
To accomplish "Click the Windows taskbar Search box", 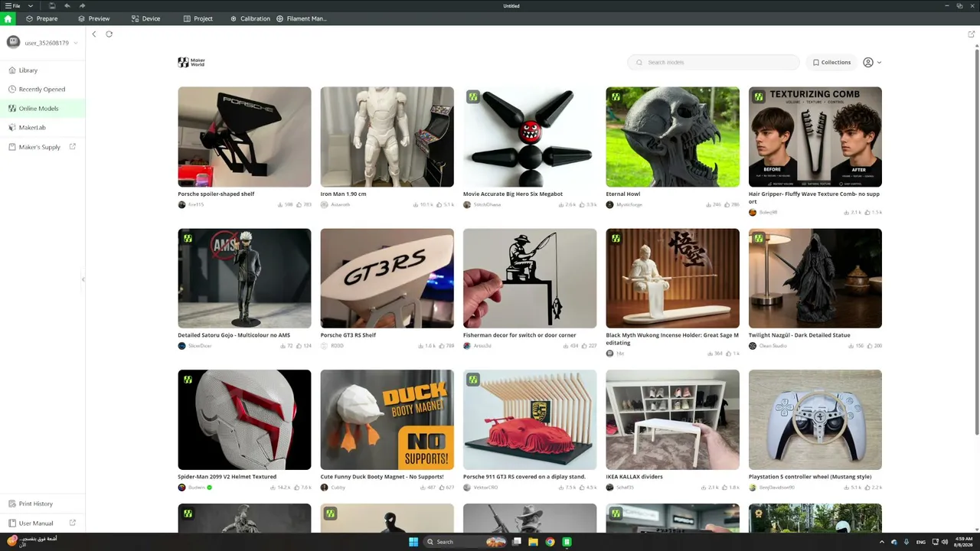I will (x=465, y=542).
